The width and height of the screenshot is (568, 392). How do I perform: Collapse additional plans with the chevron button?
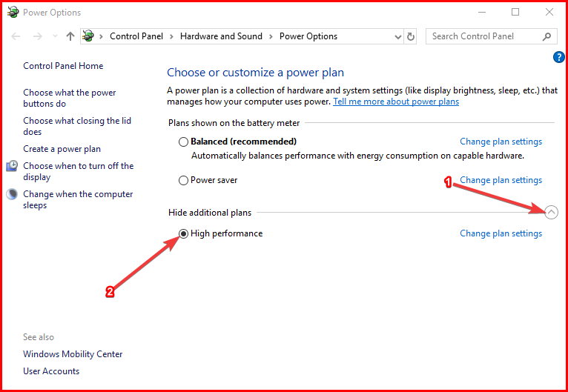pos(551,213)
